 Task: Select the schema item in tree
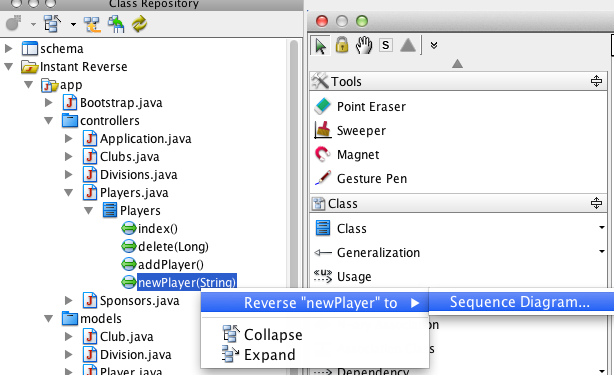pyautogui.click(x=52, y=49)
